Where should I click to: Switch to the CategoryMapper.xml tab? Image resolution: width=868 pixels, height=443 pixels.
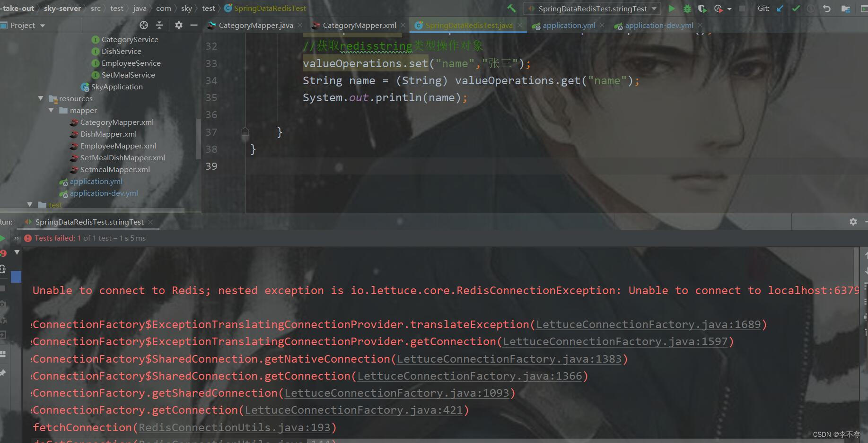[358, 25]
